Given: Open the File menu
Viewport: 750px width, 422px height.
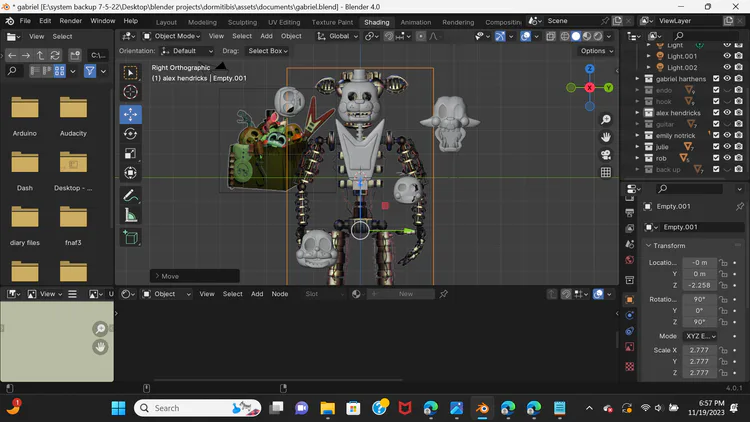Looking at the screenshot, I should tap(25, 21).
